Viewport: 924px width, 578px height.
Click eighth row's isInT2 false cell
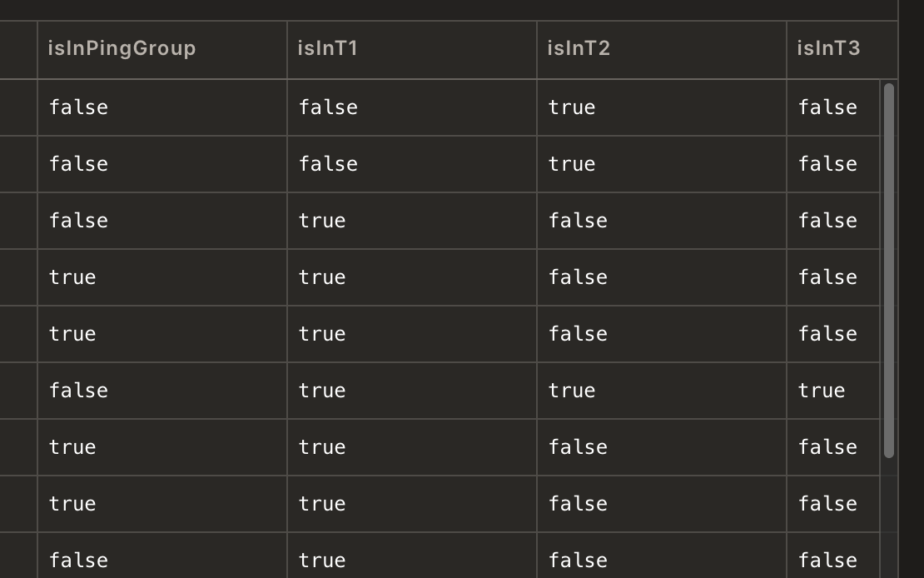578,504
